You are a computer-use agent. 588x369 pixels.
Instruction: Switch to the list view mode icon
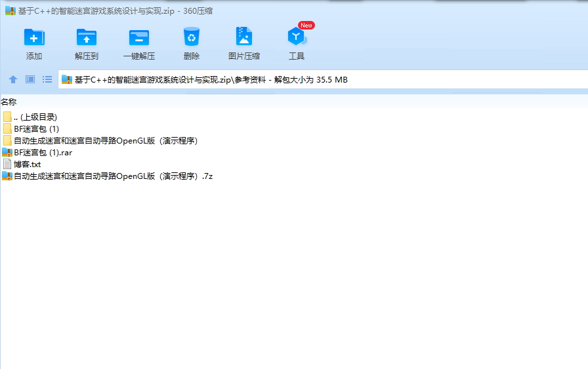click(x=47, y=79)
